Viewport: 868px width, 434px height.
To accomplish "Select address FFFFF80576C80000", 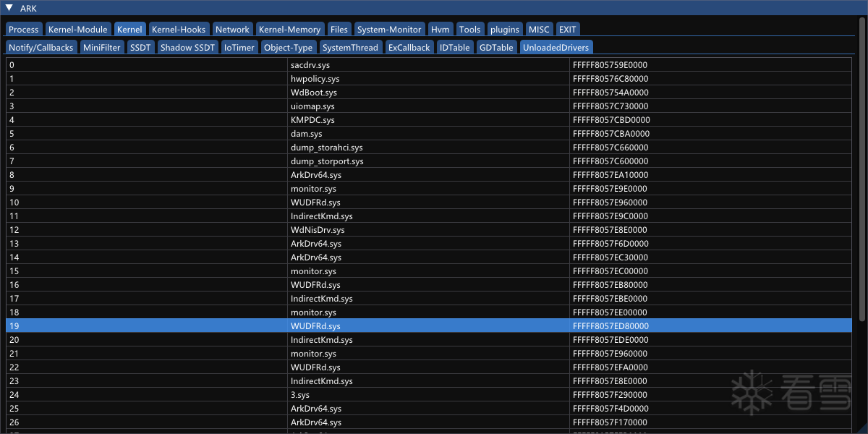I will [x=610, y=79].
